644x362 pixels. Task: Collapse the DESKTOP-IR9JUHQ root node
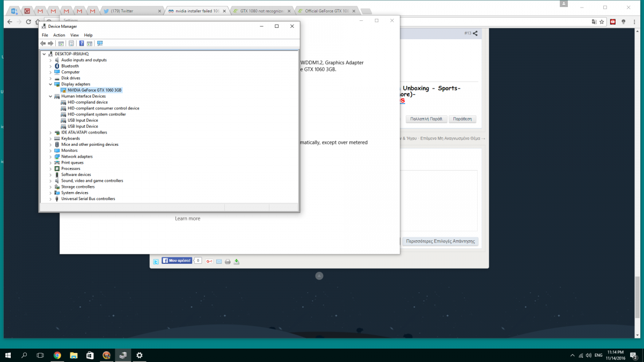point(44,54)
